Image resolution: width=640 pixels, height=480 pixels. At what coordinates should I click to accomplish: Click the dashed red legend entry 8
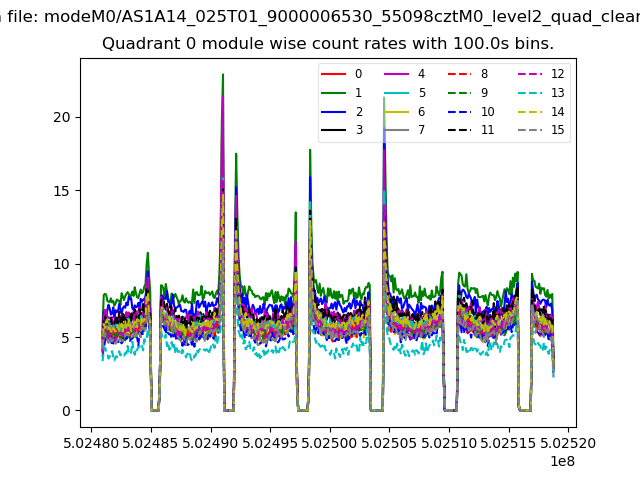[460, 74]
